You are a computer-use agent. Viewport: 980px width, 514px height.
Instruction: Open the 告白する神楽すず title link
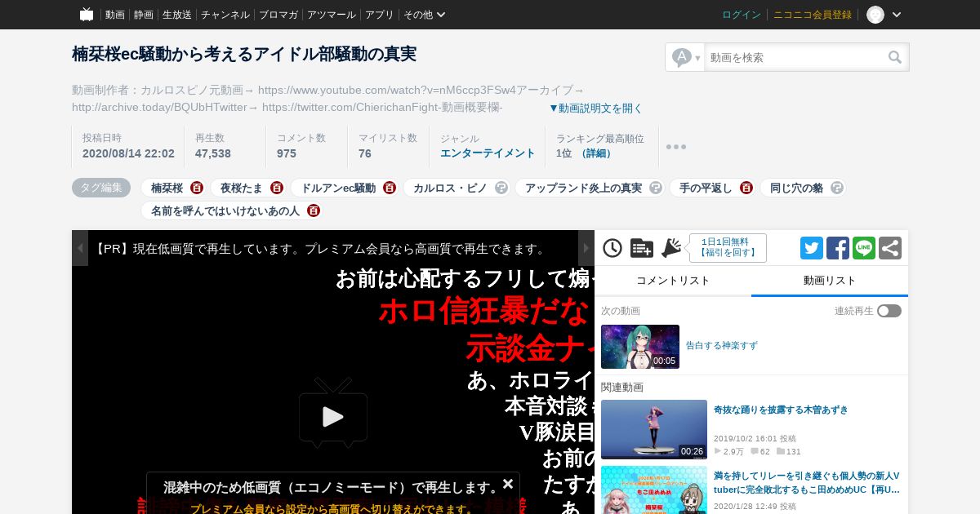(x=722, y=346)
